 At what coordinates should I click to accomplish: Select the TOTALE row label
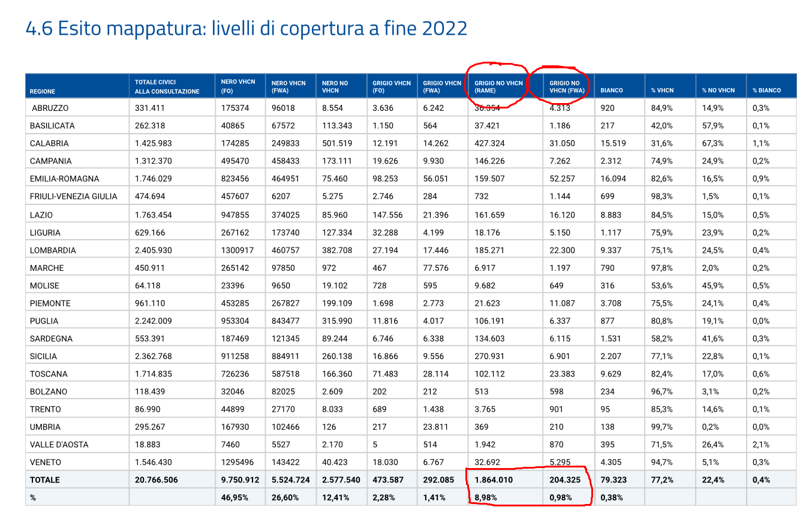45,480
